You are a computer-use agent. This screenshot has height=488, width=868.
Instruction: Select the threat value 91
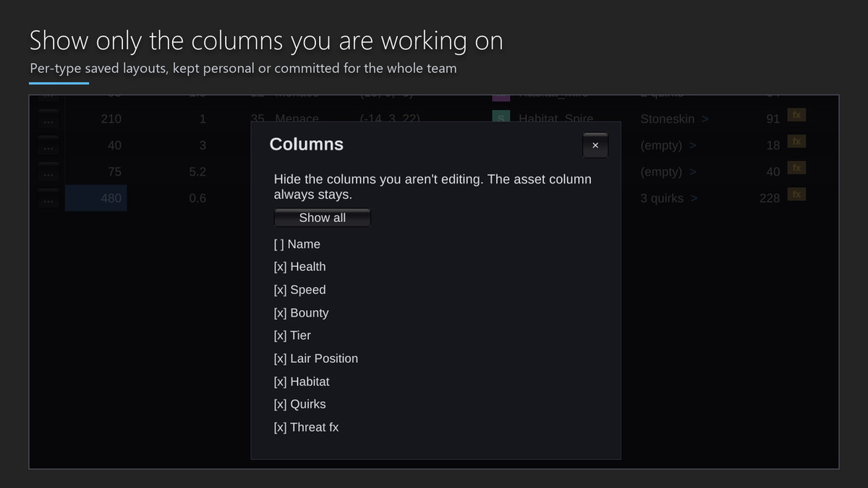(x=773, y=119)
